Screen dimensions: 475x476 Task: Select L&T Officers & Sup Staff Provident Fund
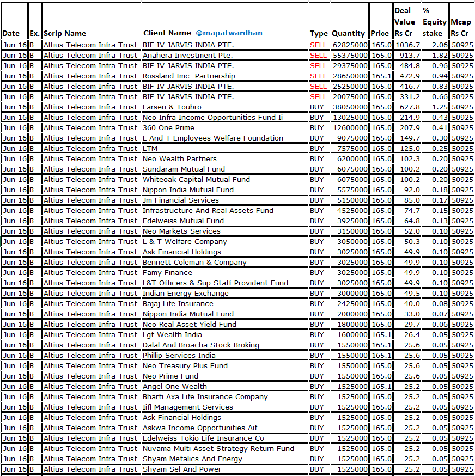(225, 283)
